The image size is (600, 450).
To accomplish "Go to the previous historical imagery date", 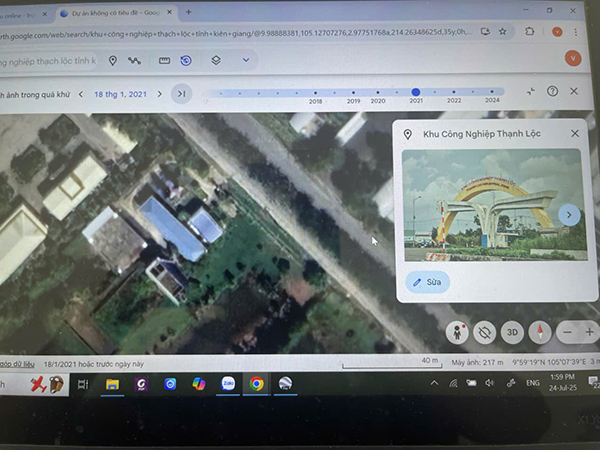I will coord(82,94).
